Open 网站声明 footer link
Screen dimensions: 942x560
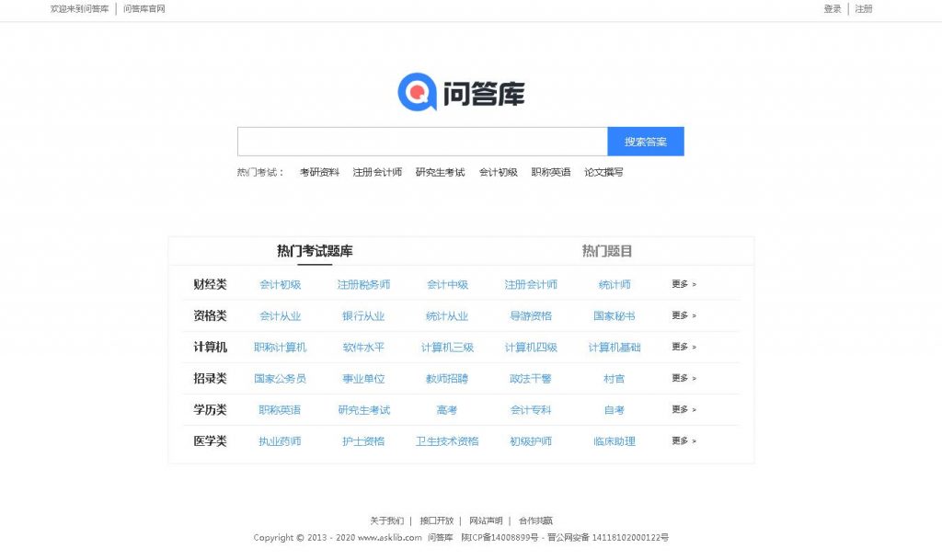pyautogui.click(x=486, y=520)
